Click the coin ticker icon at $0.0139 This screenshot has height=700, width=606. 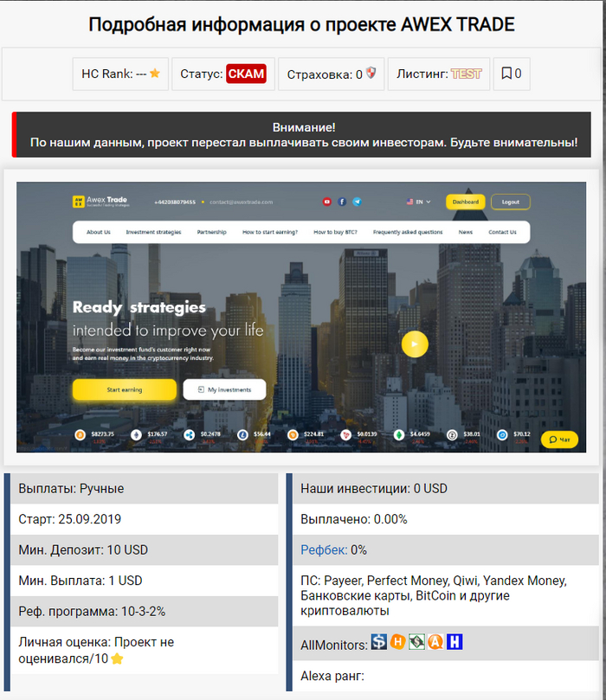[345, 435]
